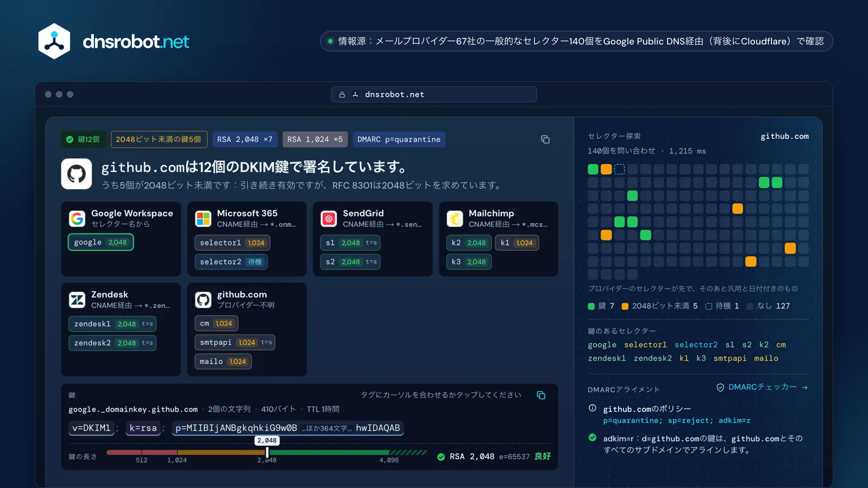Click the GitHub logo next to the headline
Viewport: 868px width, 488px height.
(x=76, y=174)
